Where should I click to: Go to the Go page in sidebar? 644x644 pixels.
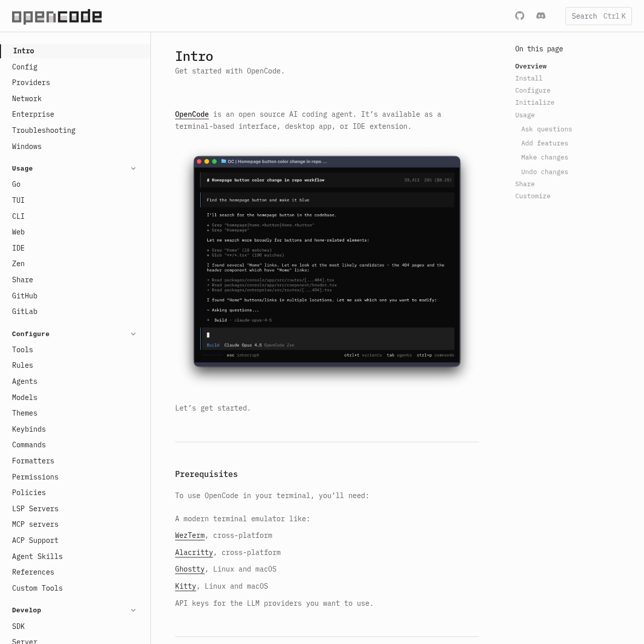tap(16, 184)
